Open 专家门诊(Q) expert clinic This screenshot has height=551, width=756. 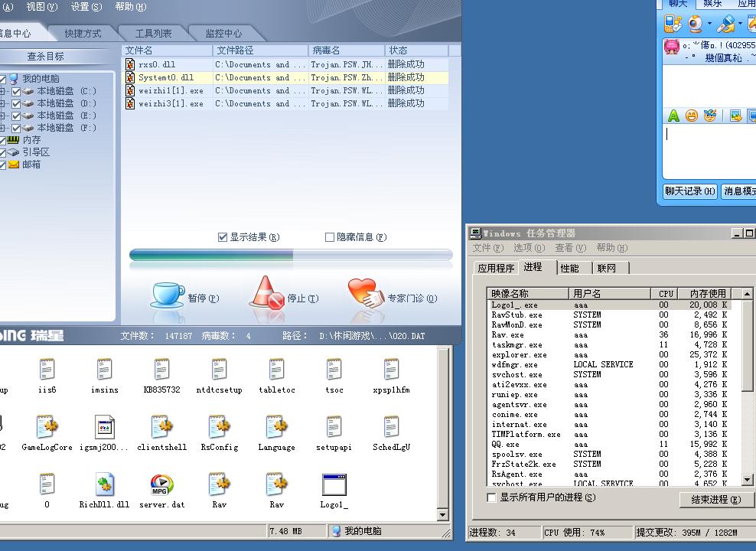coord(392,294)
